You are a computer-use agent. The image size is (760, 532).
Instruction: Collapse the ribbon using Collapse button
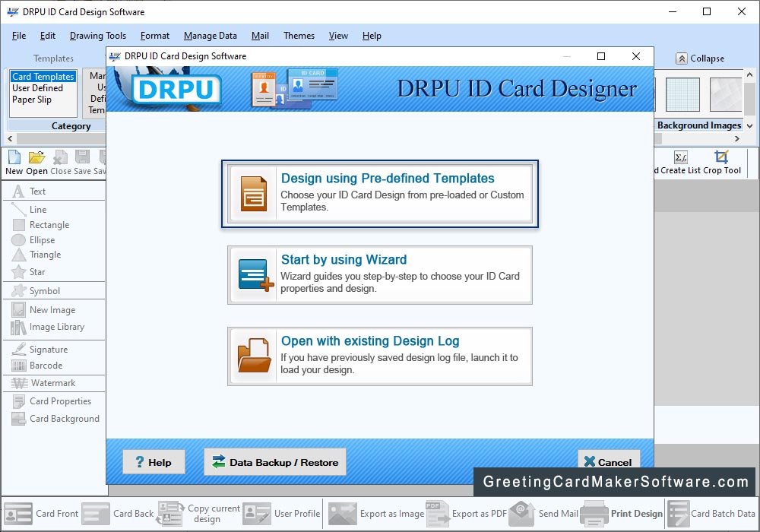701,59
